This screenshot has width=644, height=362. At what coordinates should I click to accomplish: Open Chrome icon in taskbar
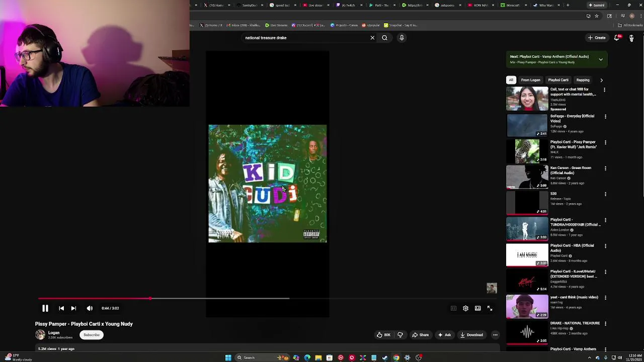396,357
